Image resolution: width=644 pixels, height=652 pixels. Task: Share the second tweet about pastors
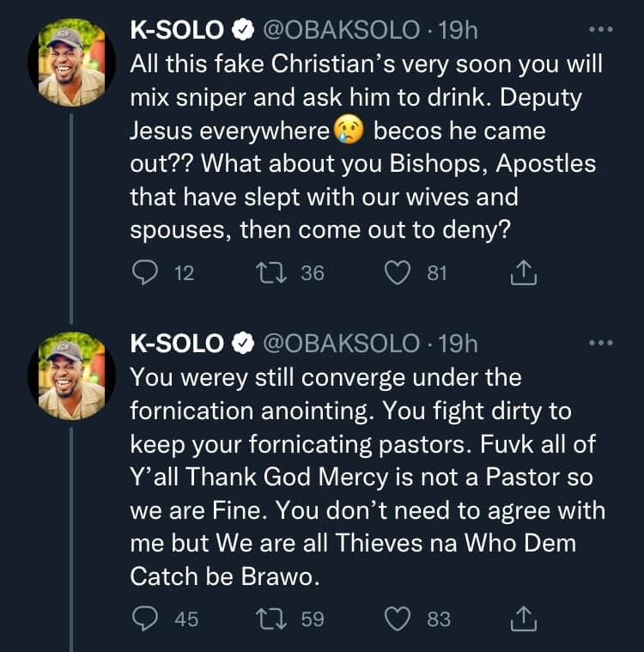pyautogui.click(x=523, y=618)
